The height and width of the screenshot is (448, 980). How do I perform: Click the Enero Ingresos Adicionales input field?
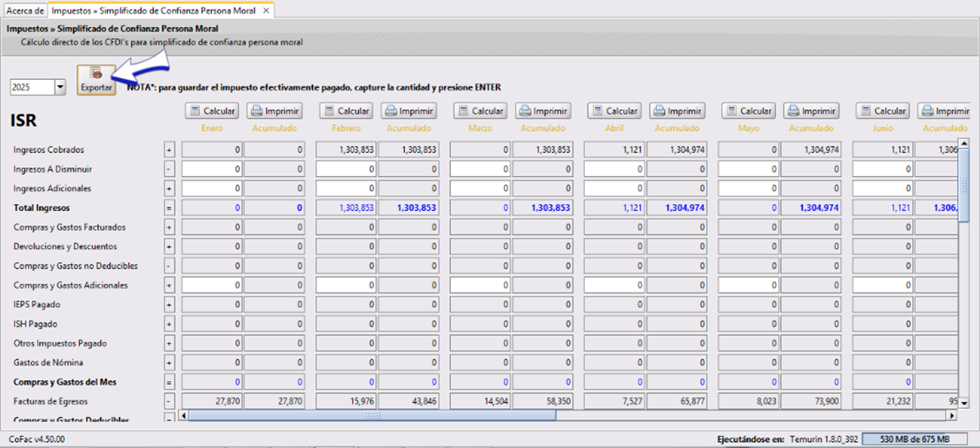tap(212, 188)
